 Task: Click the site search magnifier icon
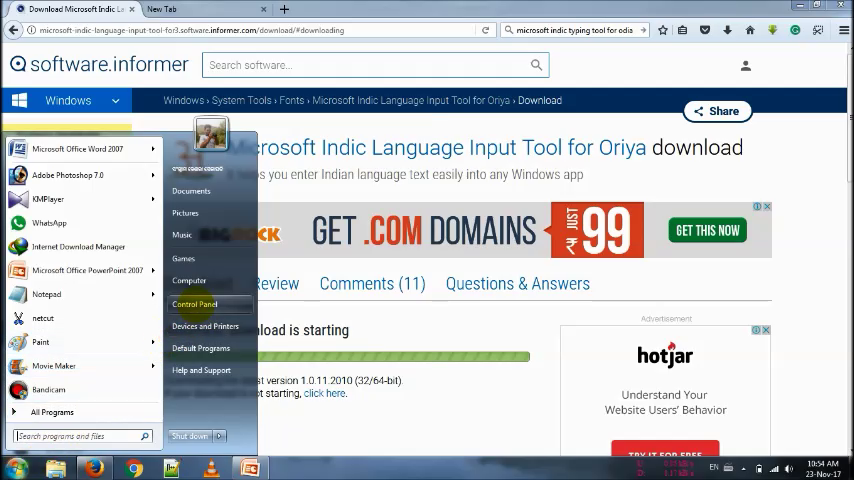[x=536, y=65]
